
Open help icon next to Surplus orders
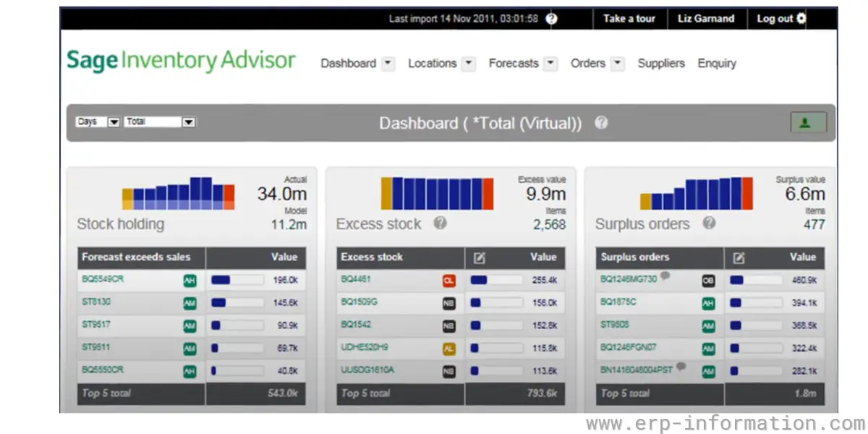709,223
